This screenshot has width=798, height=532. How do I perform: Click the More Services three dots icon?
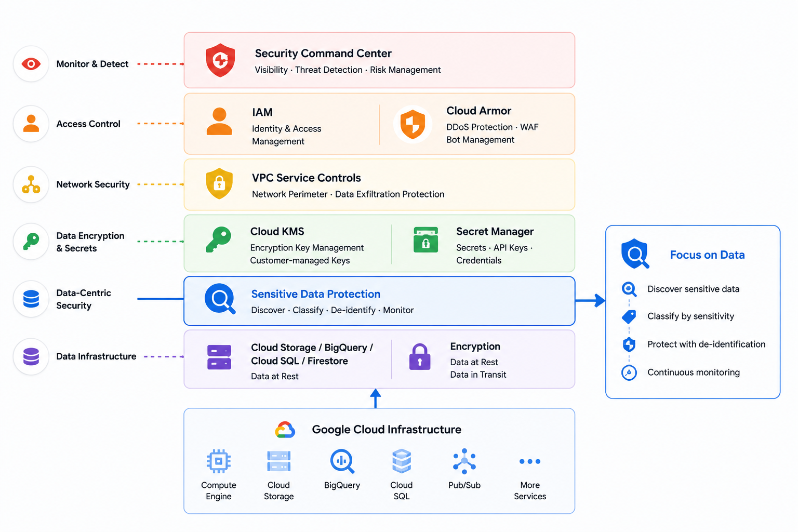530,461
